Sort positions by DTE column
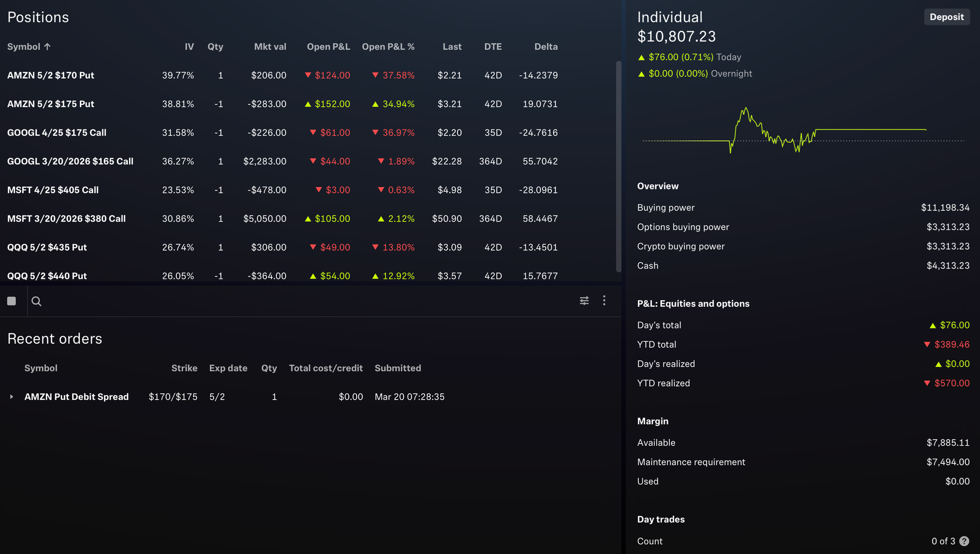Viewport: 980px width, 554px height. [493, 47]
